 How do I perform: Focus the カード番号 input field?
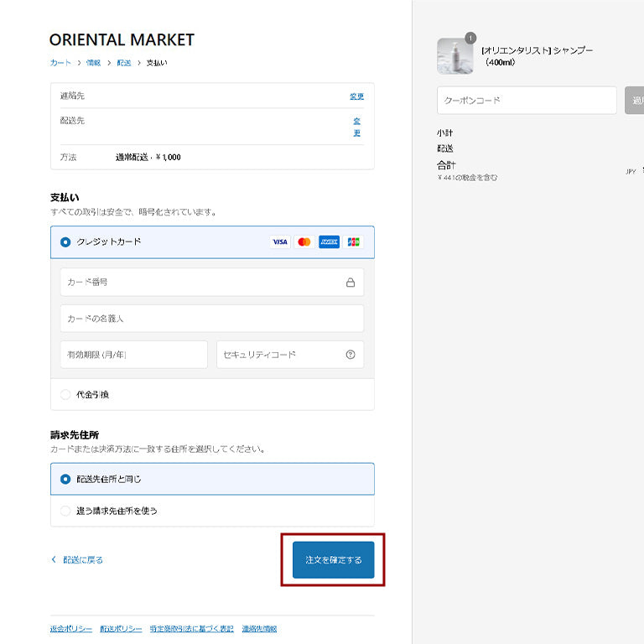212,282
